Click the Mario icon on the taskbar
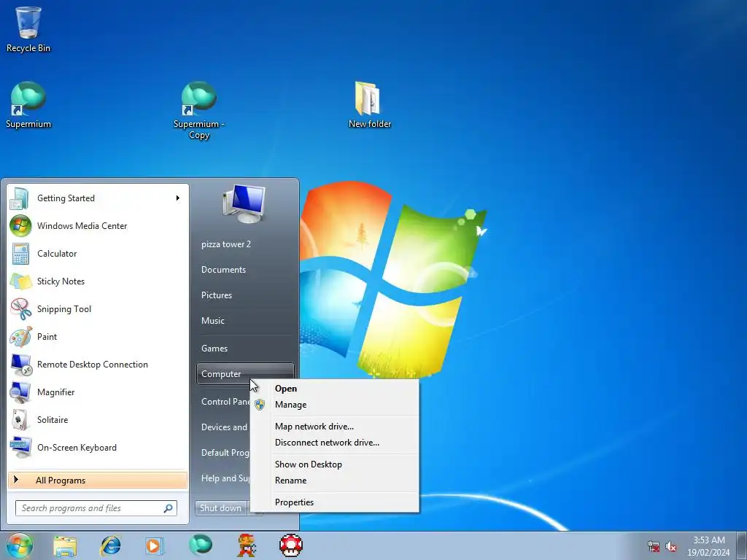The height and width of the screenshot is (560, 747). (x=247, y=545)
